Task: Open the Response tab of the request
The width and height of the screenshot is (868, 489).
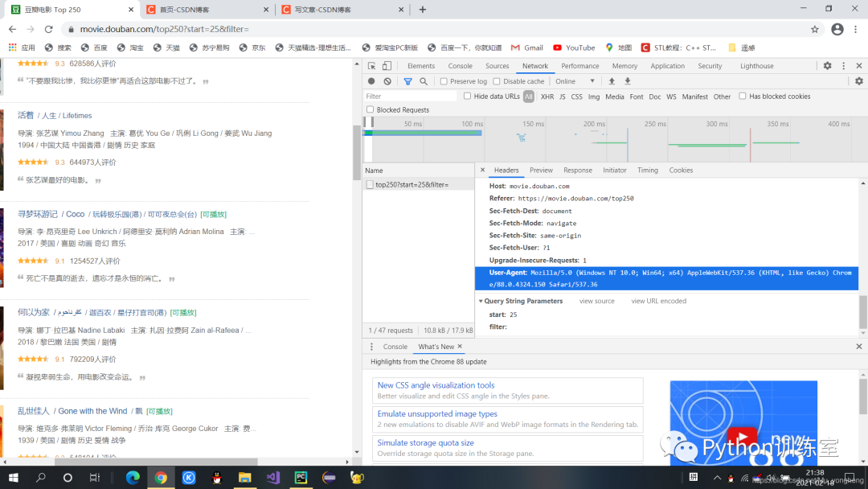Action: pos(577,171)
